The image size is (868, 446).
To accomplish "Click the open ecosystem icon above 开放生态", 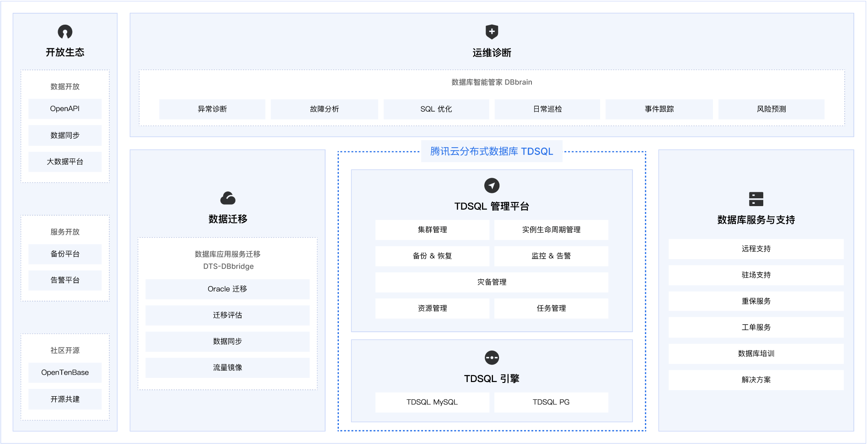I will click(x=65, y=32).
